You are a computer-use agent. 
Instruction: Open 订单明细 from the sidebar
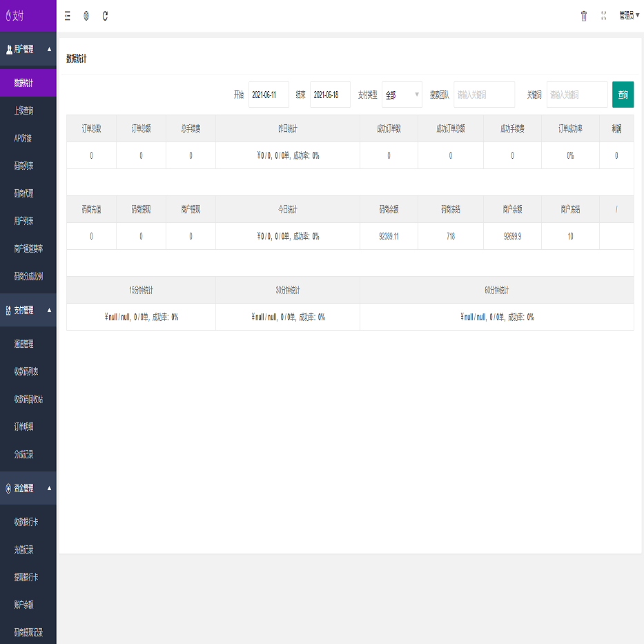pos(24,427)
